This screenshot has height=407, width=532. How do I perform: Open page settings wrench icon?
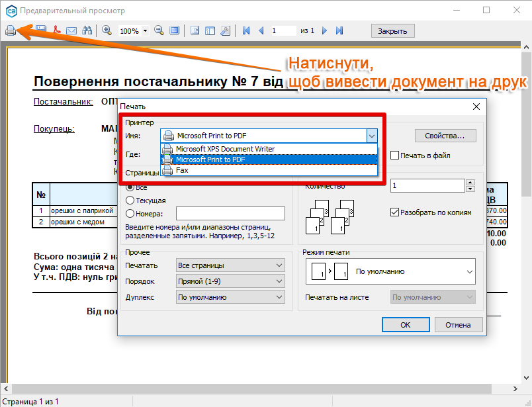225,30
